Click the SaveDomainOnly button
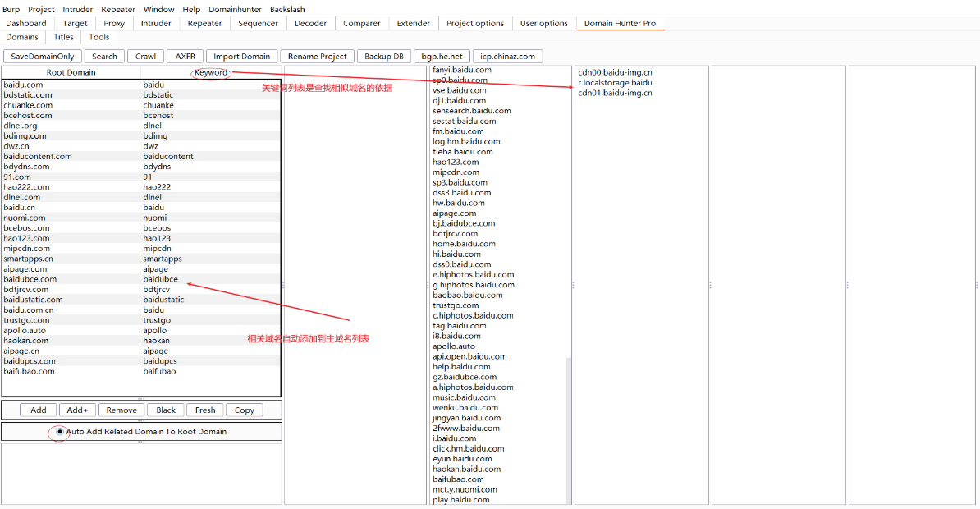Screen dimensions: 980x509 click(x=43, y=57)
